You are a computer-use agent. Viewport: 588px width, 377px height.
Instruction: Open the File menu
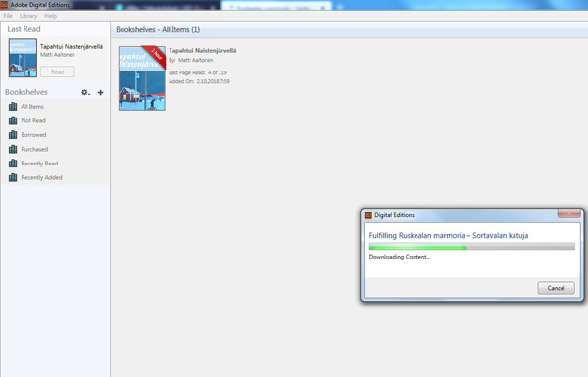[x=8, y=16]
